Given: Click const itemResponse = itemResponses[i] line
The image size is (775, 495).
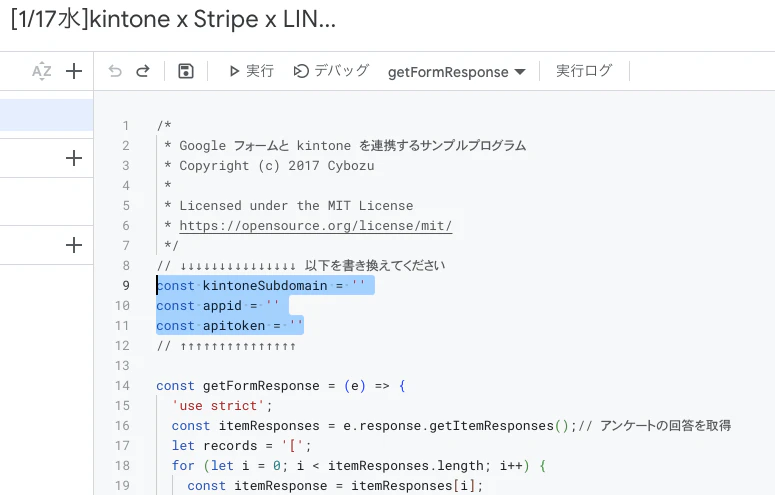Looking at the screenshot, I should tap(335, 486).
